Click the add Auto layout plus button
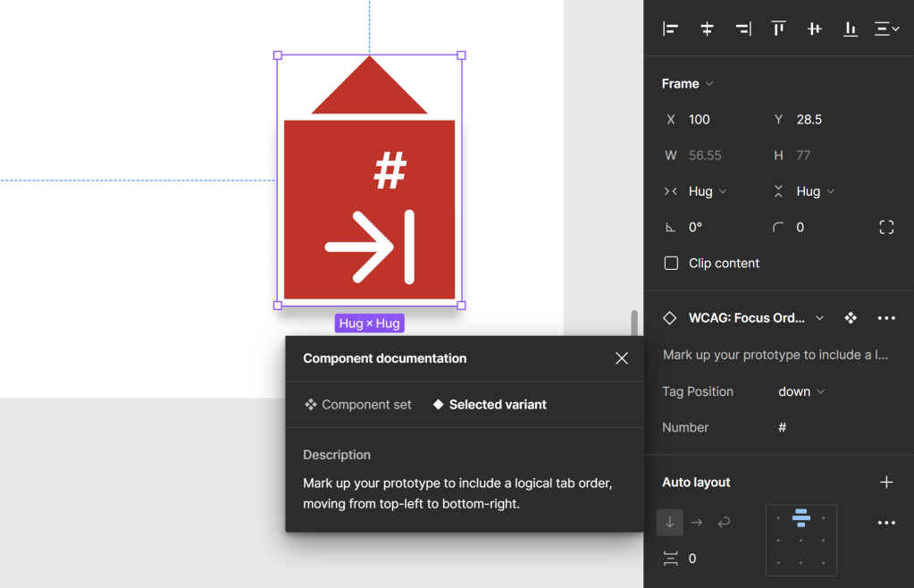 (x=886, y=483)
